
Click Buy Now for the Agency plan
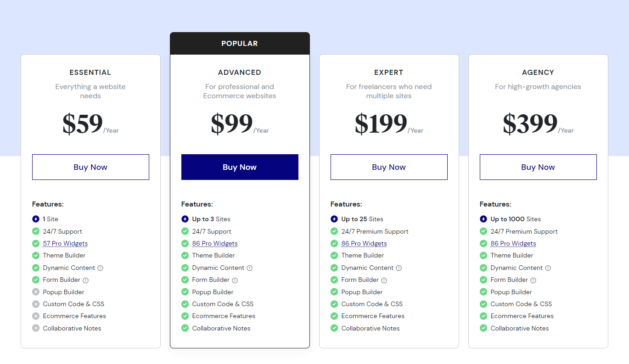(x=538, y=167)
